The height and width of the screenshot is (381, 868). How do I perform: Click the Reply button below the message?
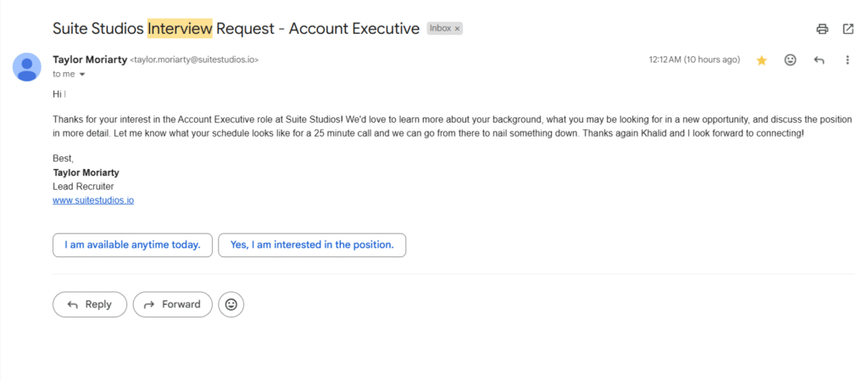click(90, 305)
